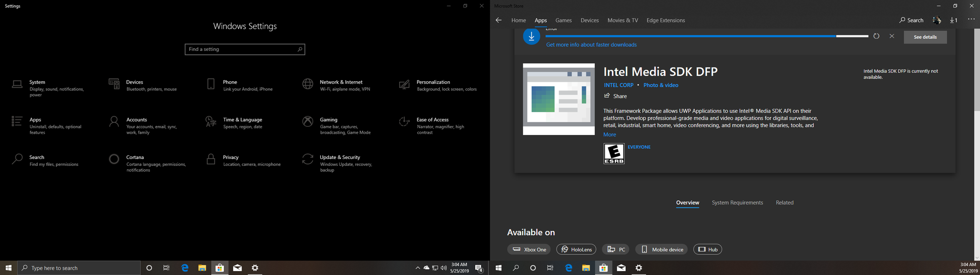The width and height of the screenshot is (980, 275).
Task: Select the Overview tab
Action: coord(687,203)
